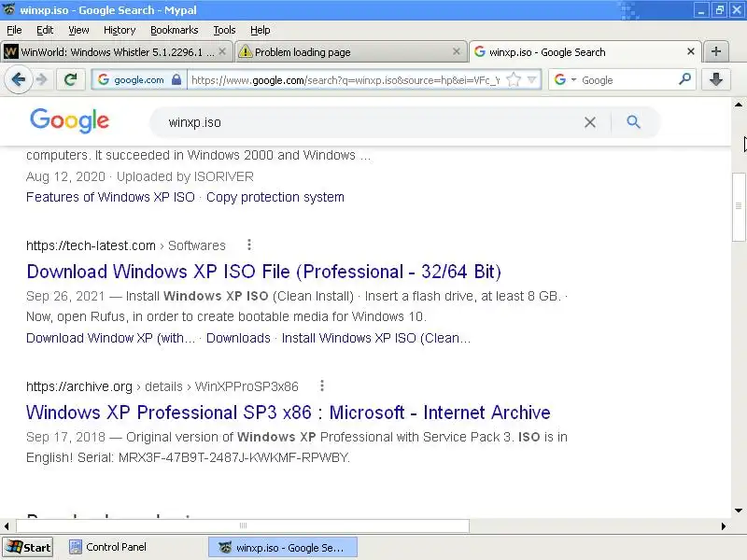Click the blue Google search magnifier button

[634, 122]
